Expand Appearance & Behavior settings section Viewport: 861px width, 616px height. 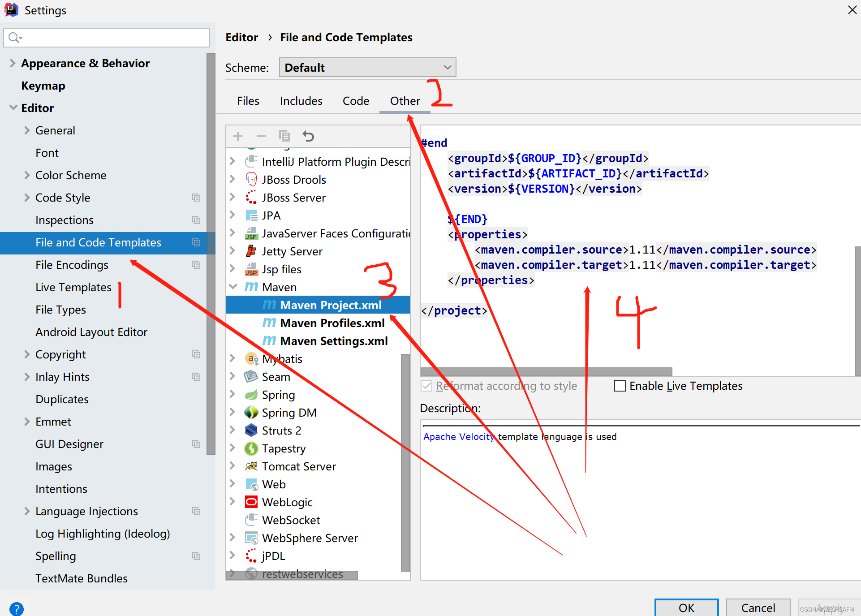click(13, 63)
